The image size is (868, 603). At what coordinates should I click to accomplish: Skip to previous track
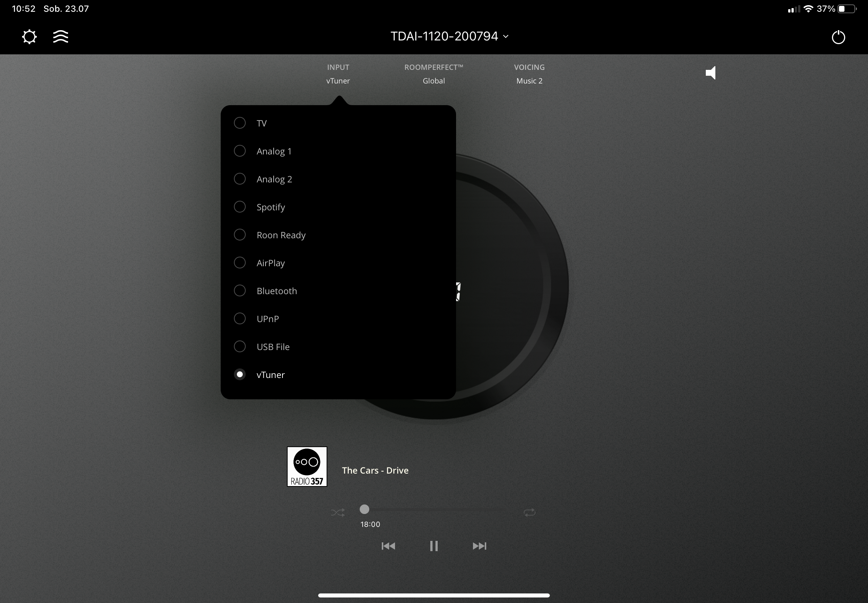click(x=388, y=546)
